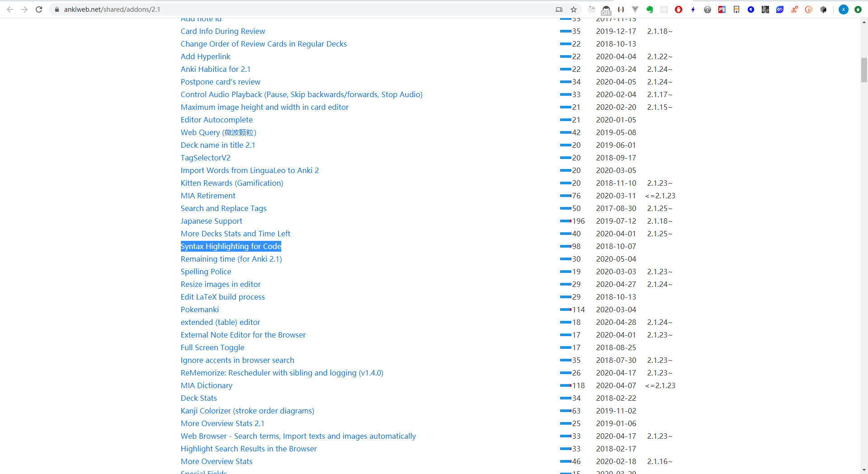
Task: Bookmark this page with the star icon
Action: click(574, 9)
